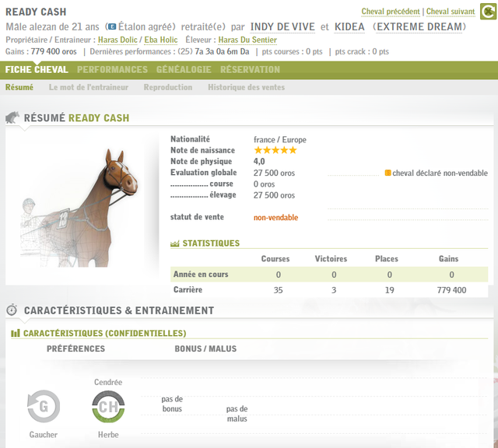This screenshot has height=448, width=498.
Task: Go to the Reproduction subtab
Action: click(x=167, y=87)
